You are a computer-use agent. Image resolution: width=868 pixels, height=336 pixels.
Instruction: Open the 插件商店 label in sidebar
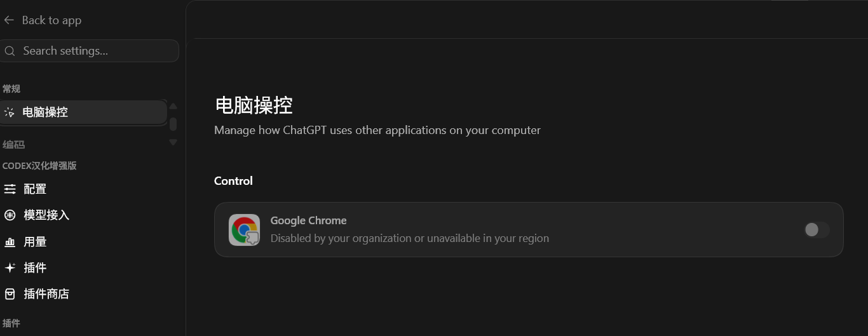46,294
